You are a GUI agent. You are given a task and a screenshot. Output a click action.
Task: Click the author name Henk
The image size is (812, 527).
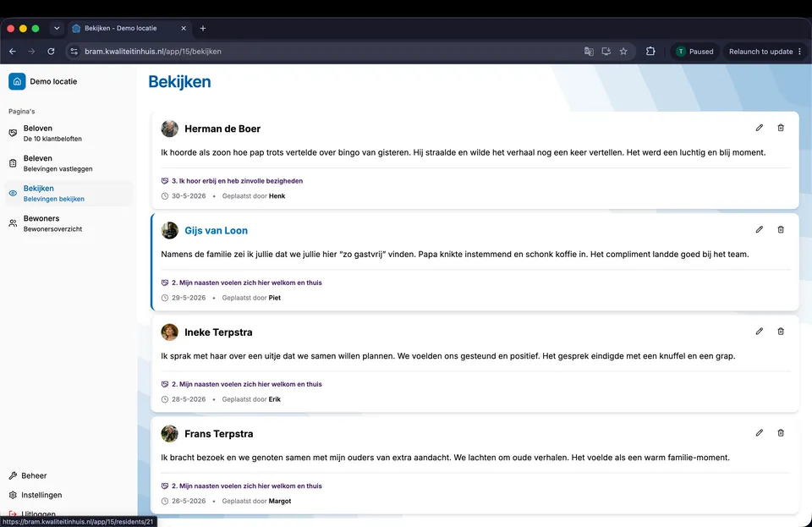[277, 195]
